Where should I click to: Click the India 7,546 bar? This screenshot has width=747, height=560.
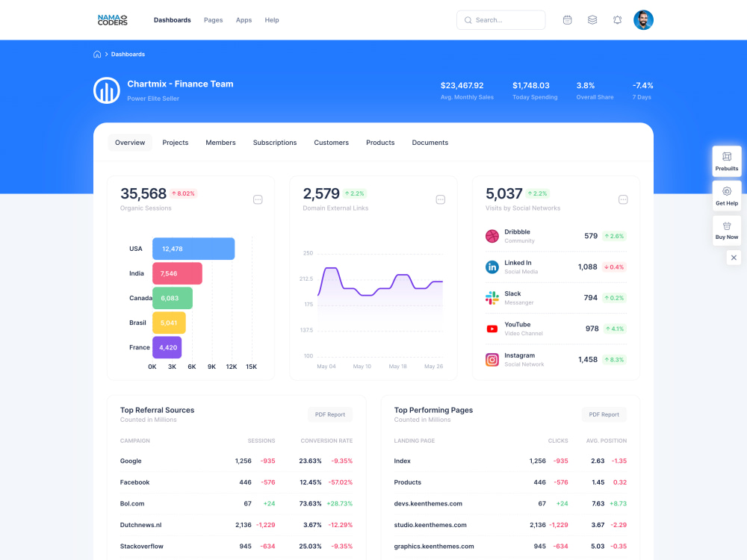point(177,273)
